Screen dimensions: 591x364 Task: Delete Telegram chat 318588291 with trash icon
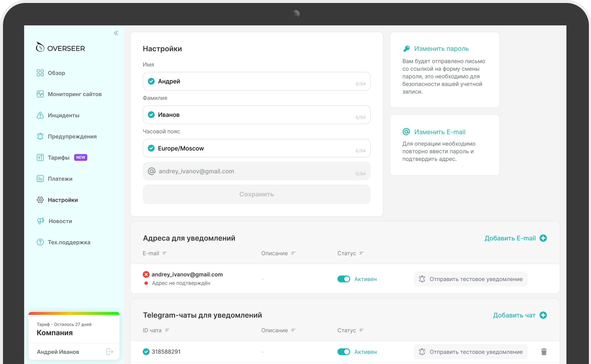[x=544, y=352]
